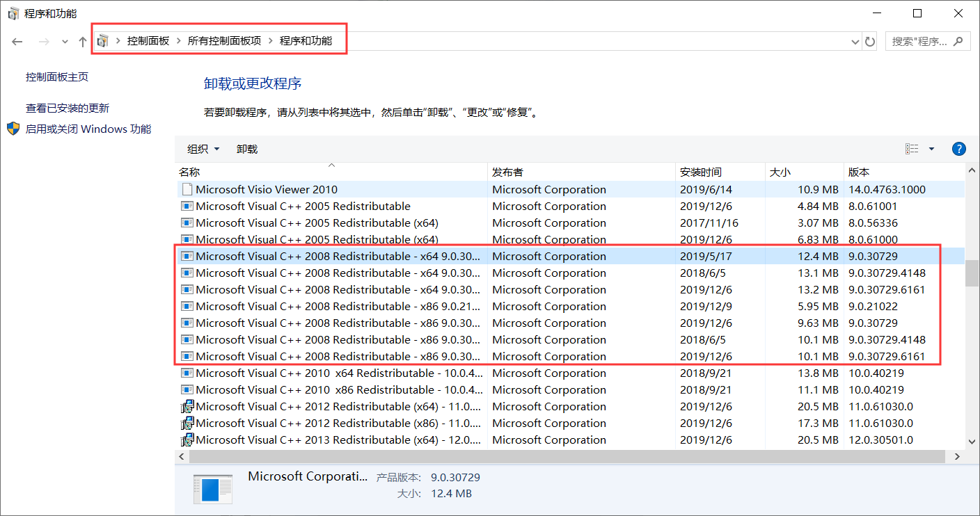Image resolution: width=980 pixels, height=516 pixels.
Task: Click icon of Visual C++ 2010 x86 Redistributable row
Action: point(187,389)
